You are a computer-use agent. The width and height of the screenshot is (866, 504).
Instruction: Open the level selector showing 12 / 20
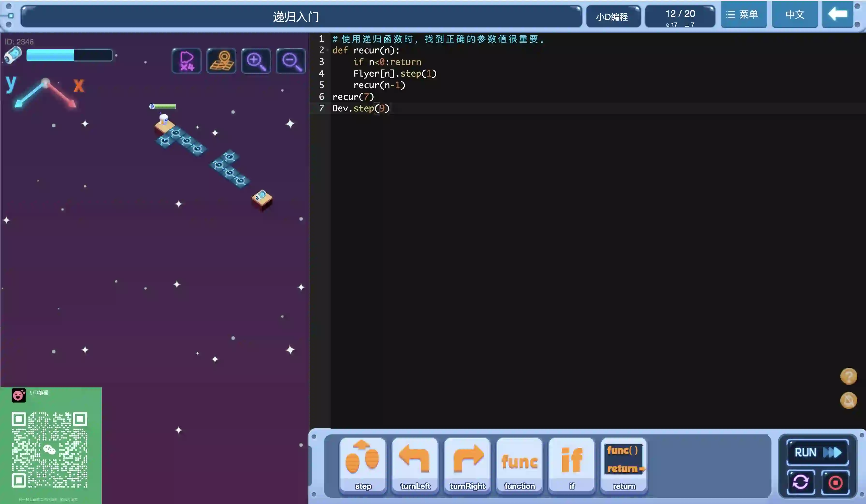(x=680, y=16)
